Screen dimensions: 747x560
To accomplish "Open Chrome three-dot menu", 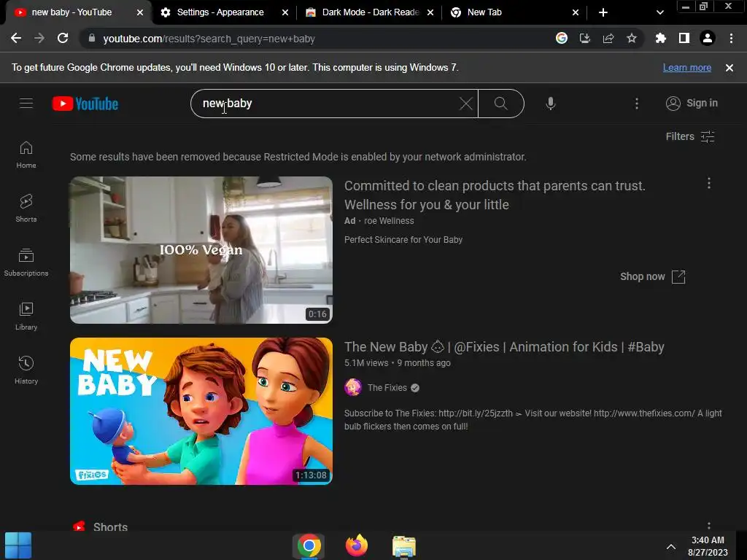I will pos(731,39).
